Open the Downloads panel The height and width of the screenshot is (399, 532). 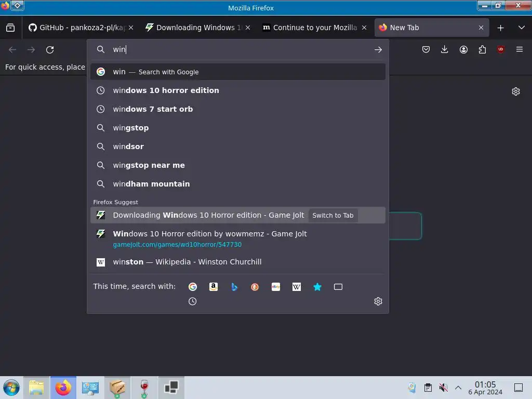click(x=445, y=49)
